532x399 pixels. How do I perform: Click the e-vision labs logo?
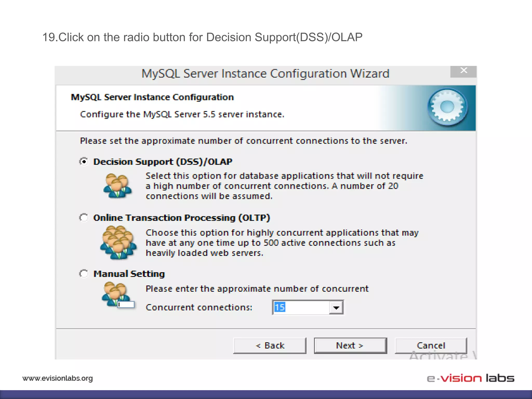[x=470, y=378]
